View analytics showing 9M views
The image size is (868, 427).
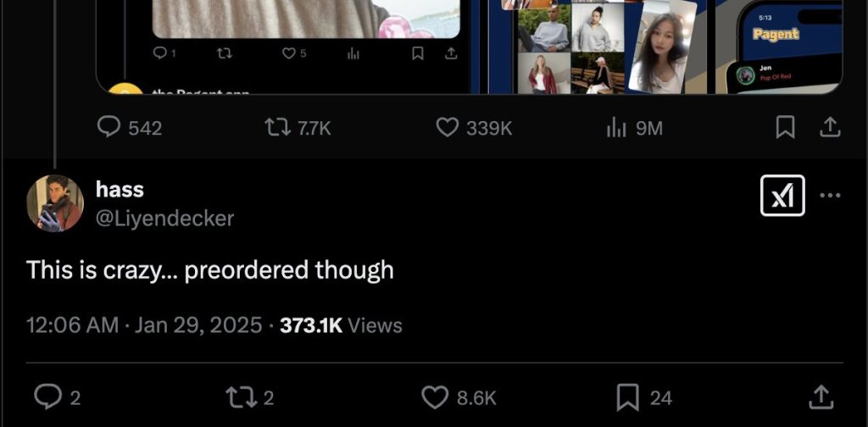(x=634, y=128)
